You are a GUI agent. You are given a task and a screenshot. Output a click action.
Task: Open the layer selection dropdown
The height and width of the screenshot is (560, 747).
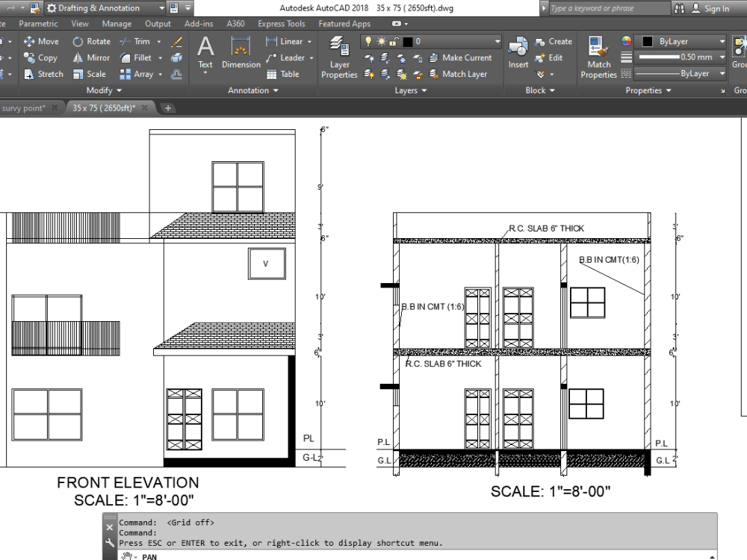coord(496,41)
